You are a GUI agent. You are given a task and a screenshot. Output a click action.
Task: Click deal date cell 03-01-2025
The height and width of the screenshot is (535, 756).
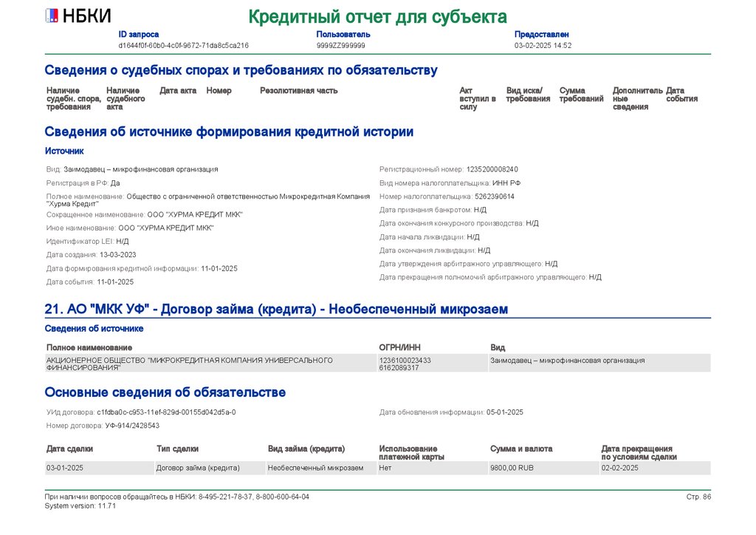100,468
